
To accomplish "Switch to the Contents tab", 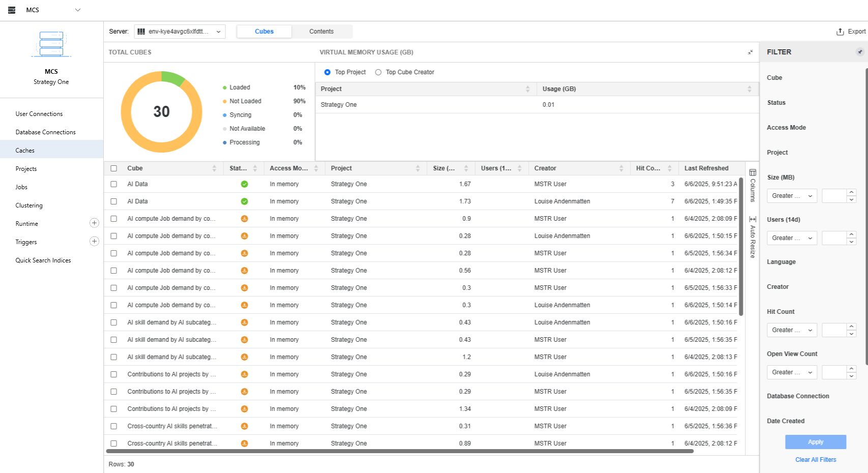I will (321, 32).
